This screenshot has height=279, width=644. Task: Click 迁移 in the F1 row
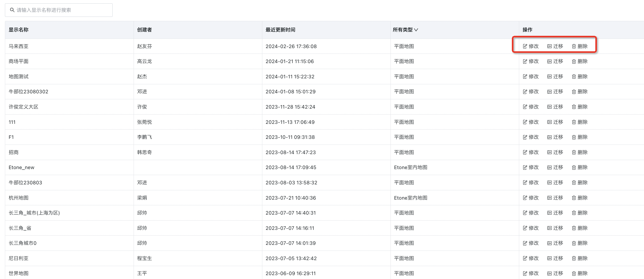coord(555,137)
